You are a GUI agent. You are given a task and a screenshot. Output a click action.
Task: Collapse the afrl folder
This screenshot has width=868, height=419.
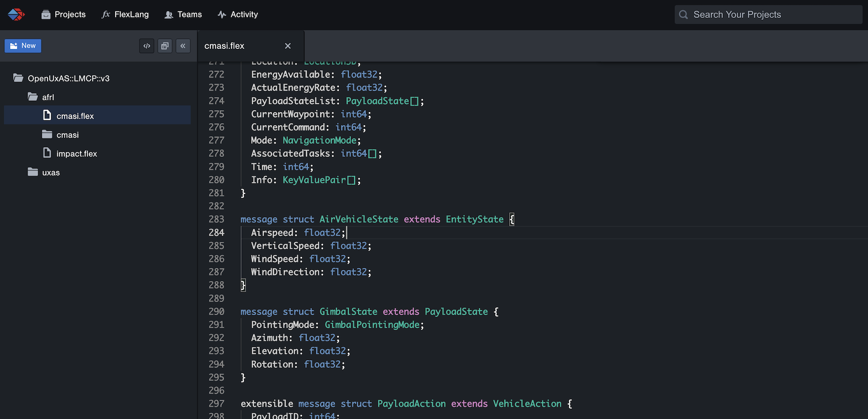click(x=41, y=97)
